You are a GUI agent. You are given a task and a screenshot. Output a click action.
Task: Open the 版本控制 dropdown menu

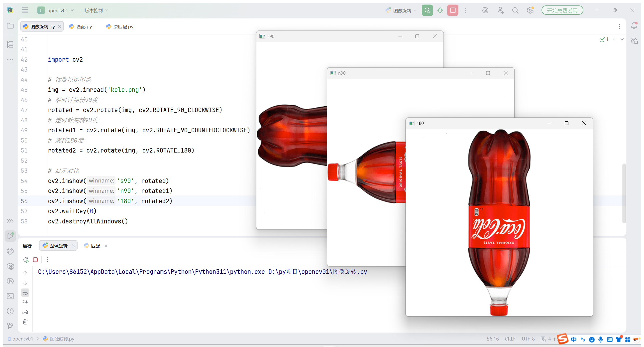click(96, 10)
